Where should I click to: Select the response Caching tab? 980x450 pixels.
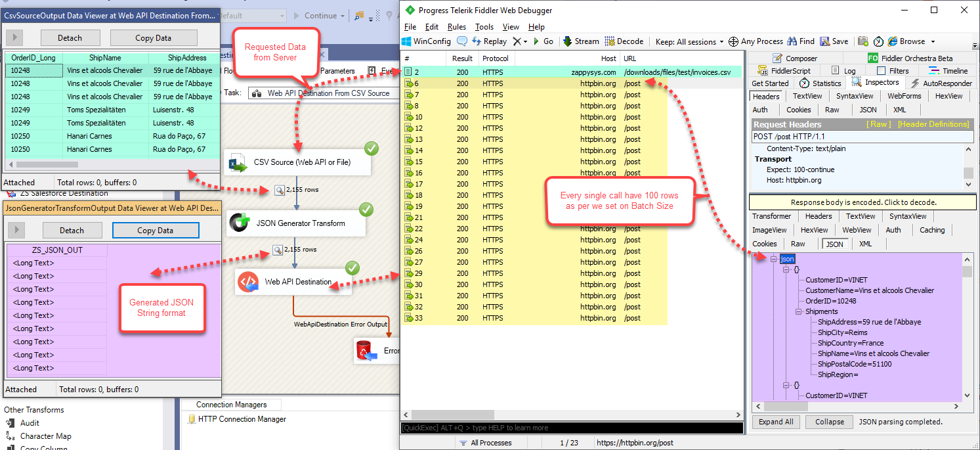(x=932, y=230)
